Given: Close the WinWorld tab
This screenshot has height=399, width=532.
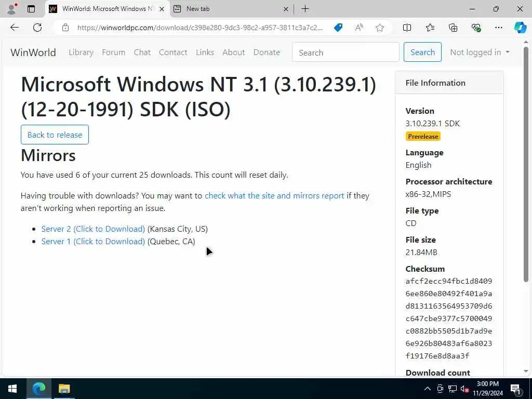Looking at the screenshot, I should click(162, 9).
